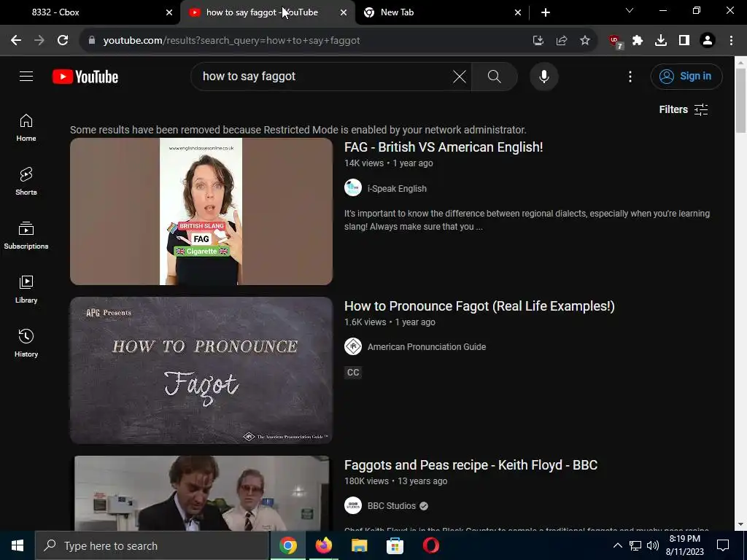The image size is (747, 560).
Task: Focus the YouTube search input field
Action: [x=324, y=76]
